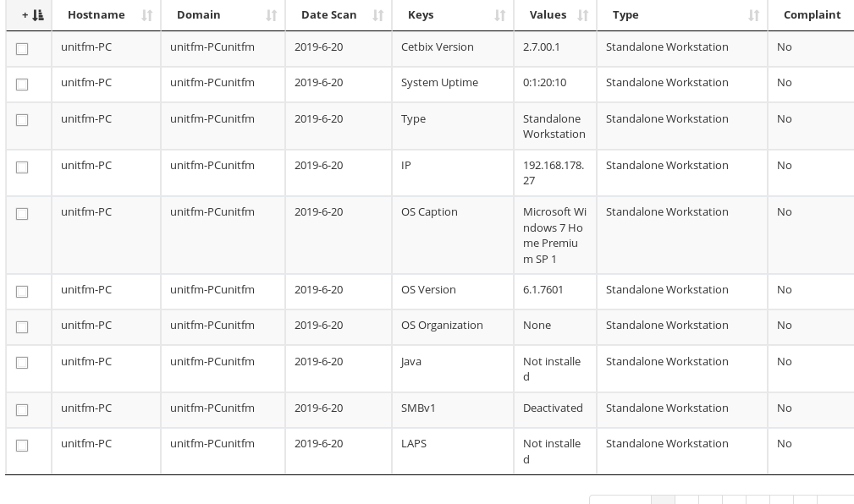Sort by Date Scan using arrow icon
854x504 pixels.
pyautogui.click(x=378, y=15)
